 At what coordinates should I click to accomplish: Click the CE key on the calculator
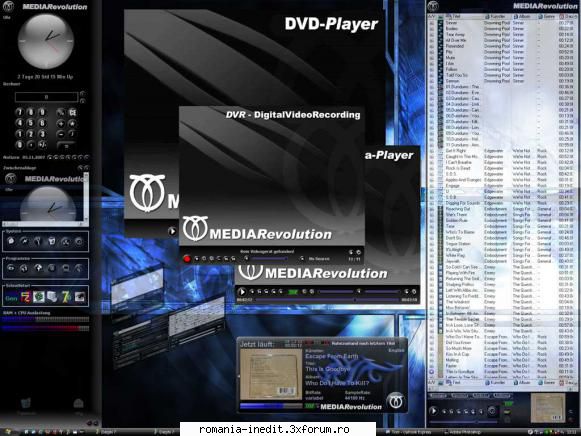[x=73, y=112]
